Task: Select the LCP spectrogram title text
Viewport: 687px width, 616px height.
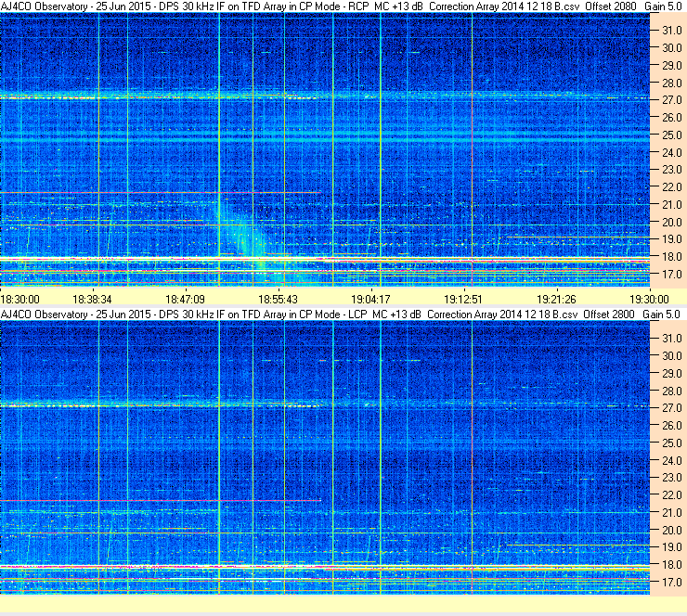Action: coord(340,314)
